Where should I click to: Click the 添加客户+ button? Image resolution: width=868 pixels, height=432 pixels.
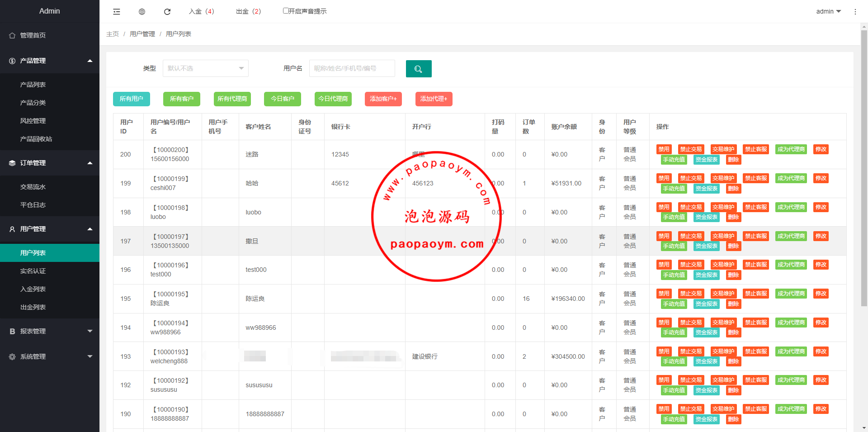click(x=383, y=99)
